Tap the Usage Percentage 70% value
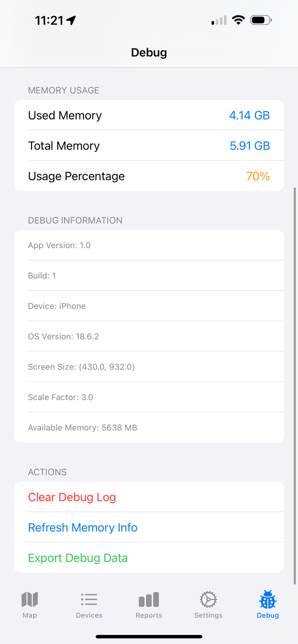The image size is (298, 644). [x=258, y=176]
